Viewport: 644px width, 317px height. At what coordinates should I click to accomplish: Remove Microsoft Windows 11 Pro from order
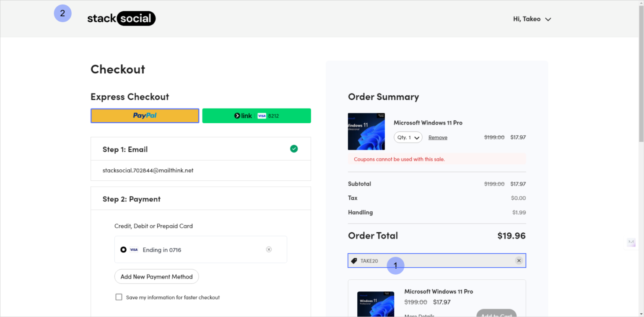(438, 137)
